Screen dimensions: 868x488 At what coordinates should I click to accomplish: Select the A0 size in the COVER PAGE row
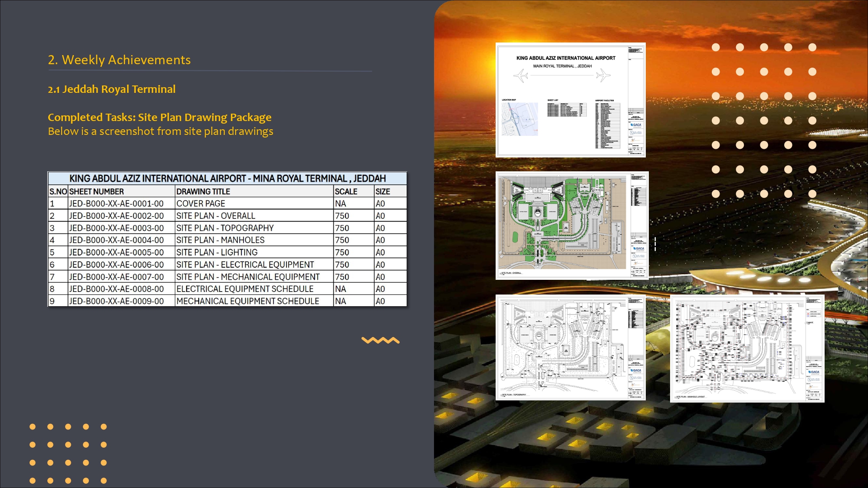pyautogui.click(x=391, y=203)
